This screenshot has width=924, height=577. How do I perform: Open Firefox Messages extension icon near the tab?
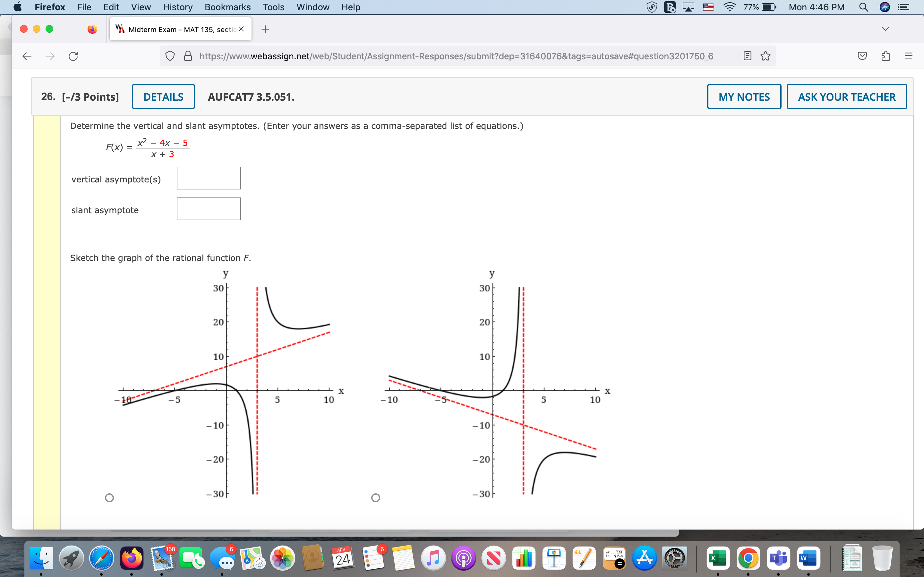click(x=92, y=29)
